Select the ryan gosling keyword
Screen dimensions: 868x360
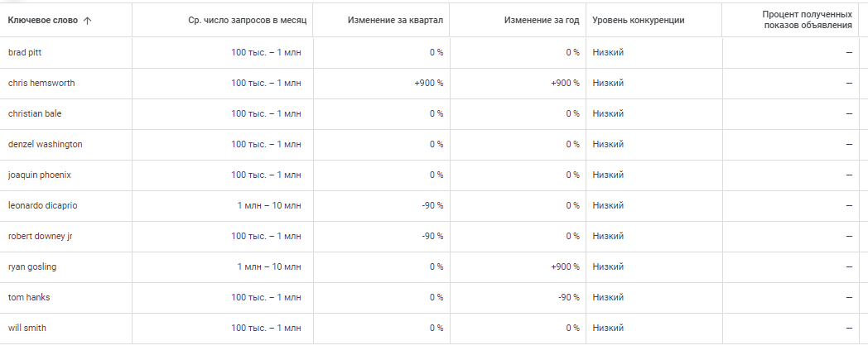(x=32, y=266)
